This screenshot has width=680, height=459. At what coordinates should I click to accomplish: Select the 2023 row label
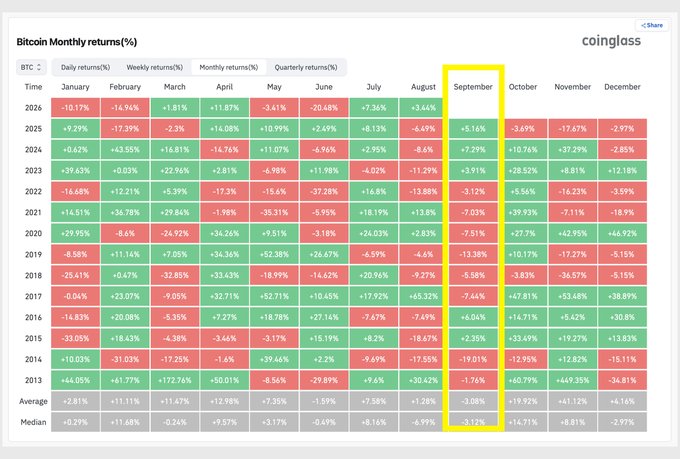(33, 170)
